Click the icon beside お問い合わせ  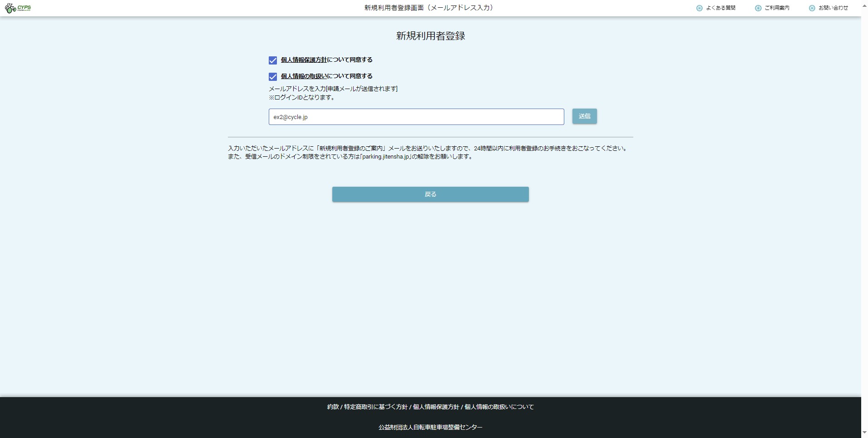pos(812,8)
